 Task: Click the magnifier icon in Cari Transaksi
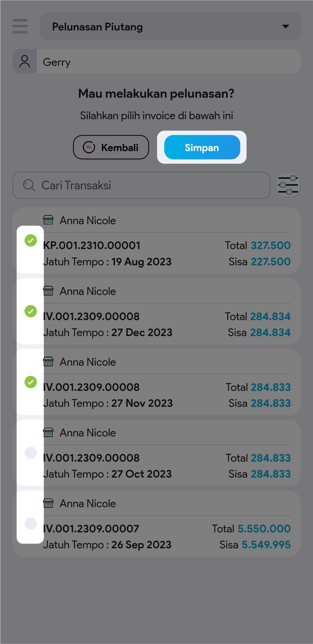[29, 185]
